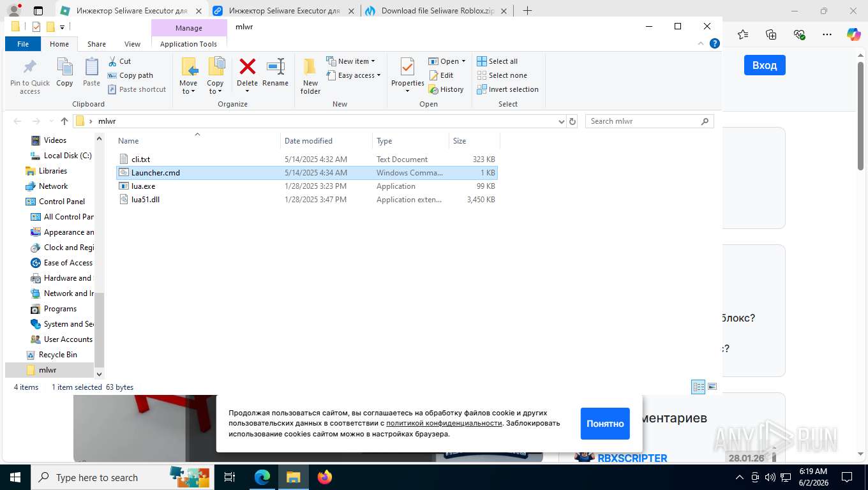Image resolution: width=868 pixels, height=490 pixels.
Task: Open Microsoft Edge on the taskbar
Action: pos(262,477)
